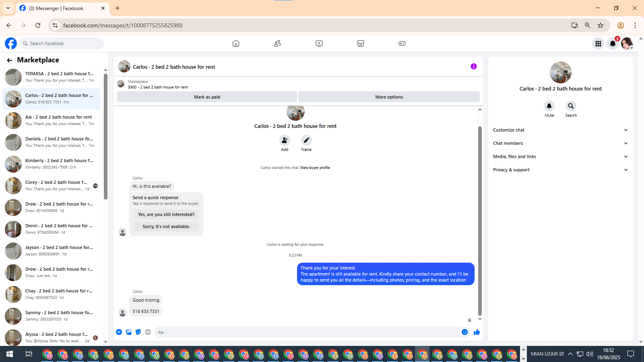Open the TOMASA conversation
This screenshot has width=644, height=362.
click(52, 77)
